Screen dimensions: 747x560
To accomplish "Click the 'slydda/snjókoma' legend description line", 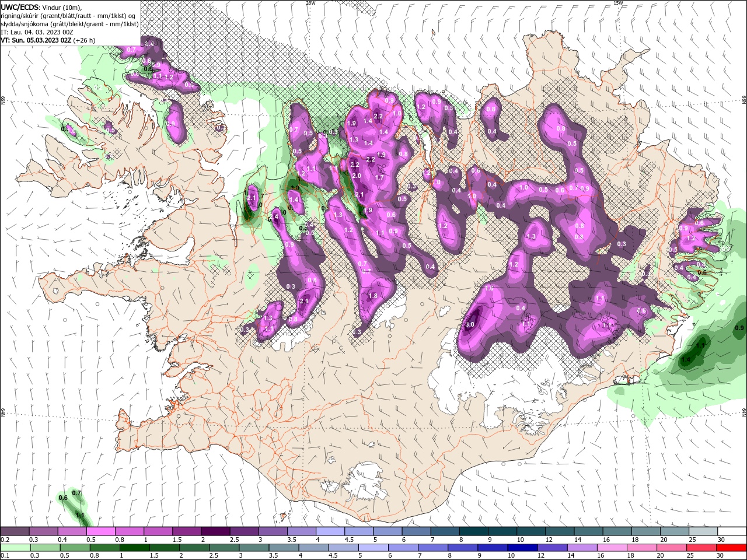I will 69,24.
